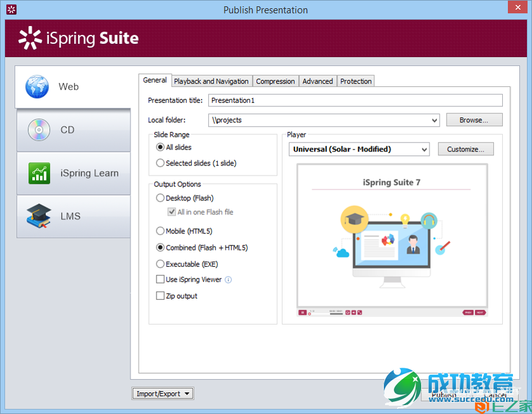Close the Publish Presentation dialog

518,7
